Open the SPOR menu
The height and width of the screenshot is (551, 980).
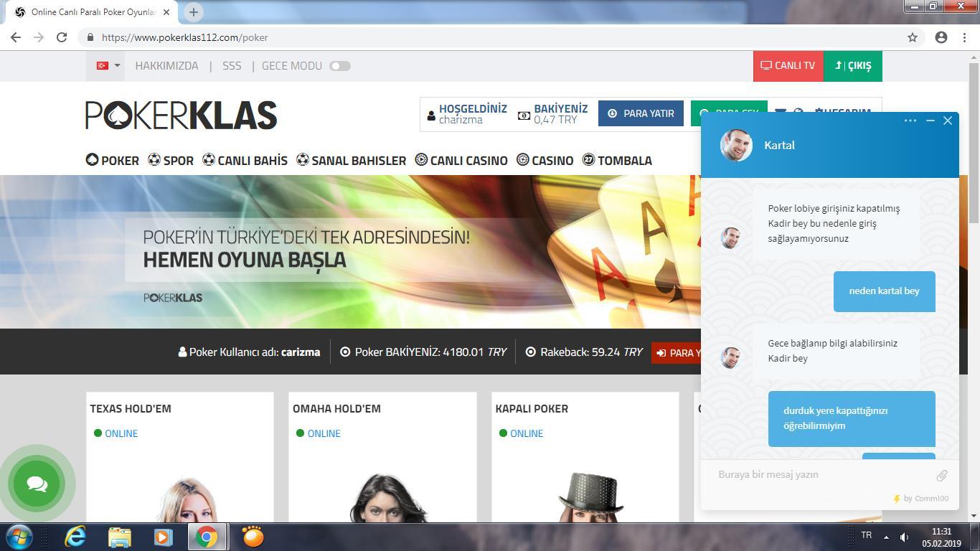(171, 160)
